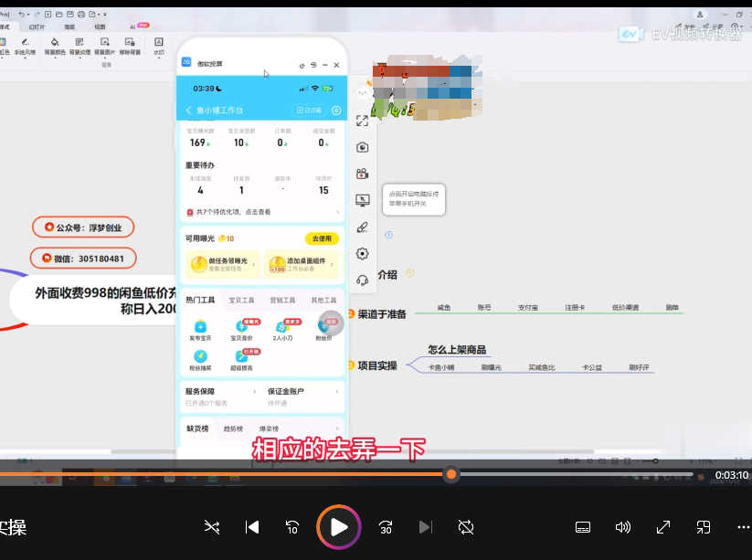Open the 手绘风格 dropdown
The width and height of the screenshot is (752, 560).
[25, 47]
